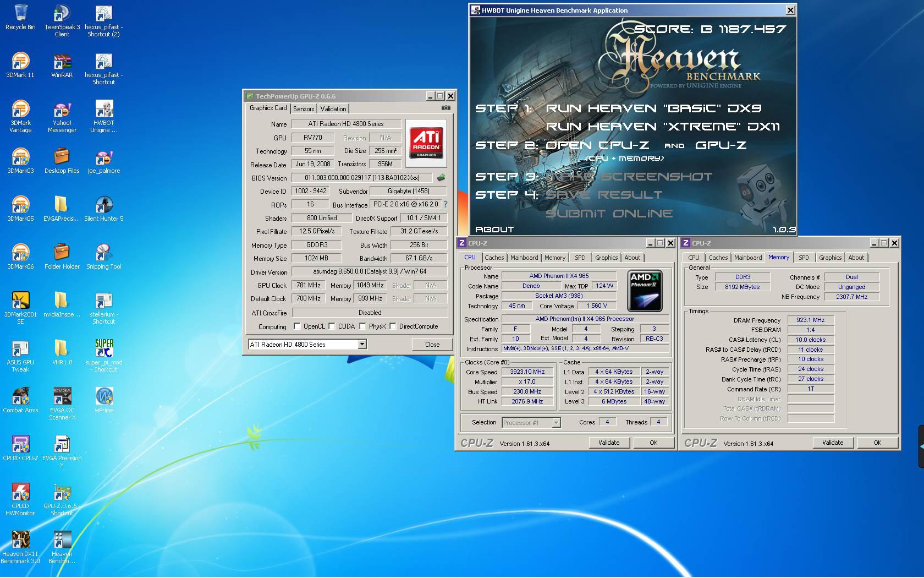Click ABOUT in Heaven Benchmark window
The height and width of the screenshot is (578, 924).
pos(494,230)
